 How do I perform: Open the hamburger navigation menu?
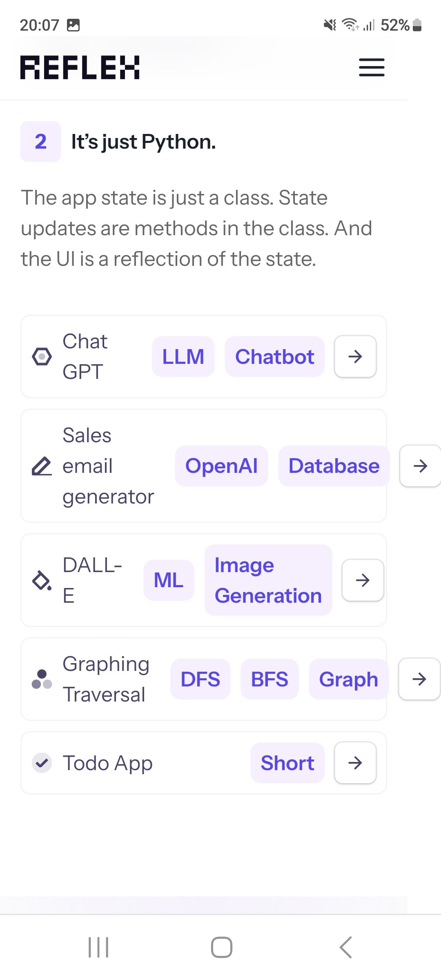click(x=372, y=67)
